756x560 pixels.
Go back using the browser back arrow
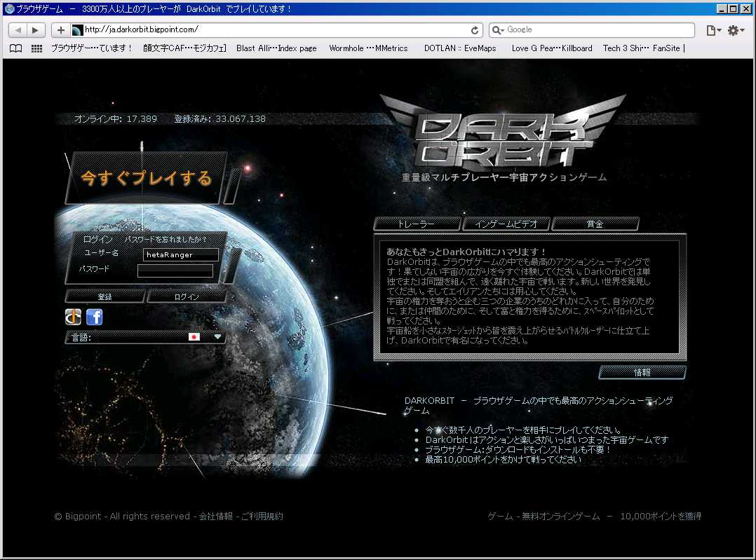click(18, 30)
